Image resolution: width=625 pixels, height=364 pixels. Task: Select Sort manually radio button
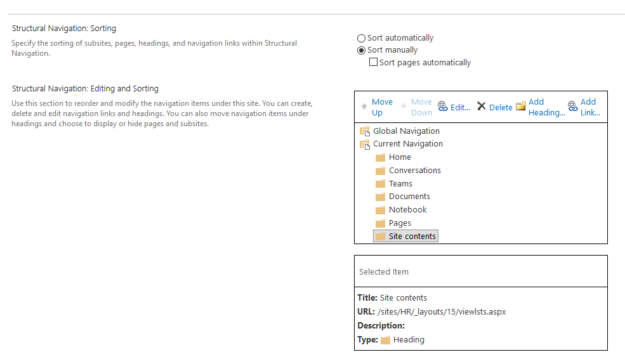tap(361, 50)
